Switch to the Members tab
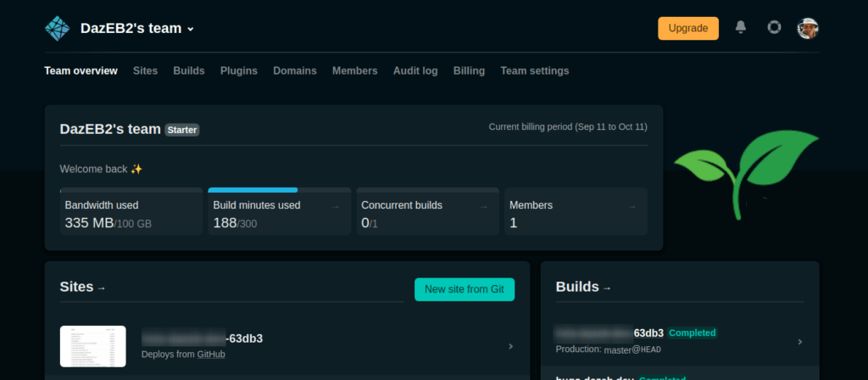This screenshot has width=868, height=380. pos(355,71)
